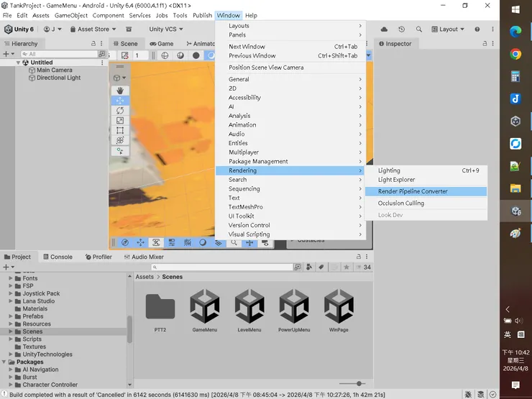This screenshot has width=532, height=399.
Task: Adjust the asset icon size slider
Action: coord(359,384)
